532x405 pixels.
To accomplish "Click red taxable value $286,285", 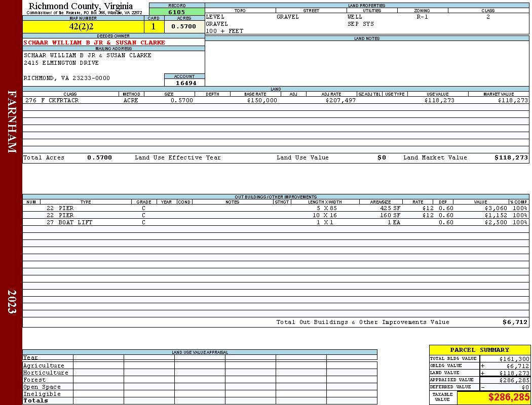I will pos(509,397).
